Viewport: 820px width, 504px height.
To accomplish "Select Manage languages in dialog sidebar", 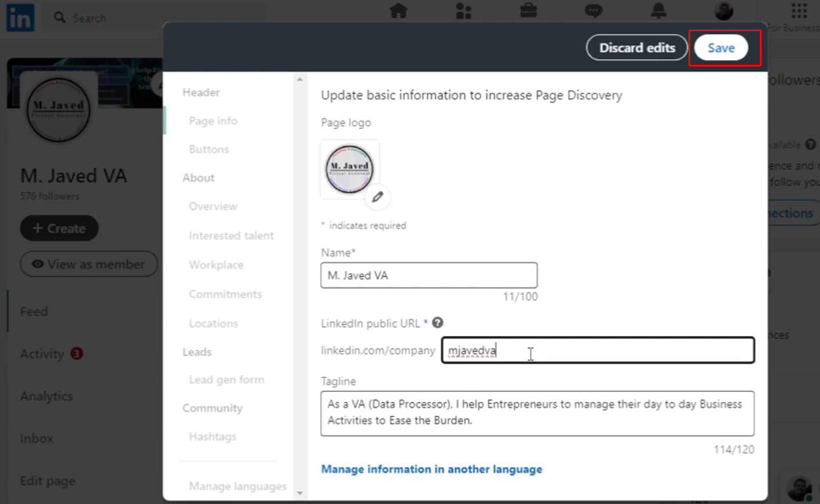I will point(237,487).
